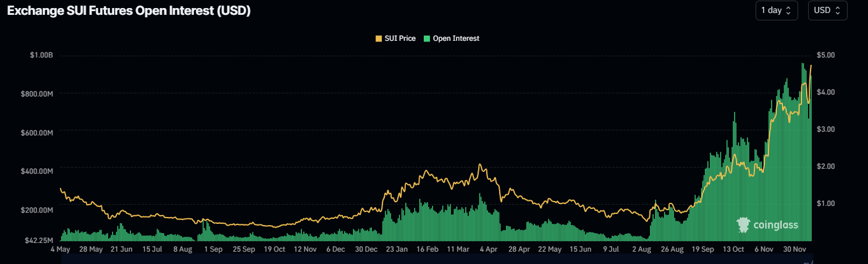The image size is (868, 264).
Task: Click the SUI price line peak above 4 Apr
Action: click(479, 166)
